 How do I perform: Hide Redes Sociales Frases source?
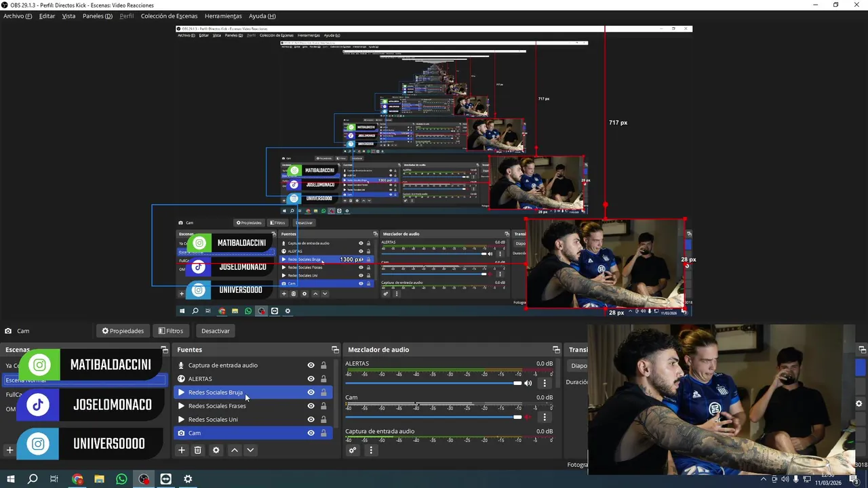point(311,406)
